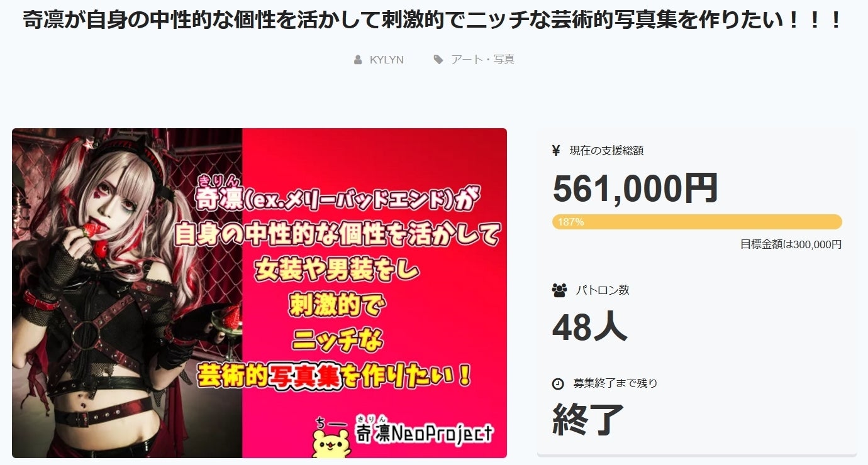The width and height of the screenshot is (868, 465).
Task: Click the 現在の支援総額 label
Action: coord(606,151)
